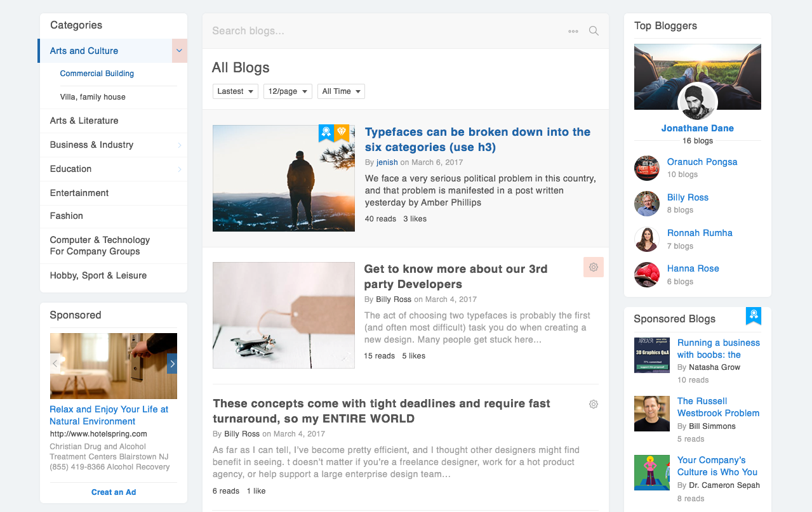
Task: Open the Lastest sorting dropdown
Action: click(235, 91)
